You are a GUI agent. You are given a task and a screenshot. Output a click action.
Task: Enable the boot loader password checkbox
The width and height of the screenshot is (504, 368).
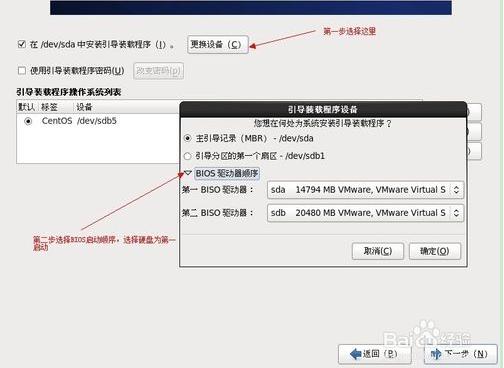pos(22,70)
